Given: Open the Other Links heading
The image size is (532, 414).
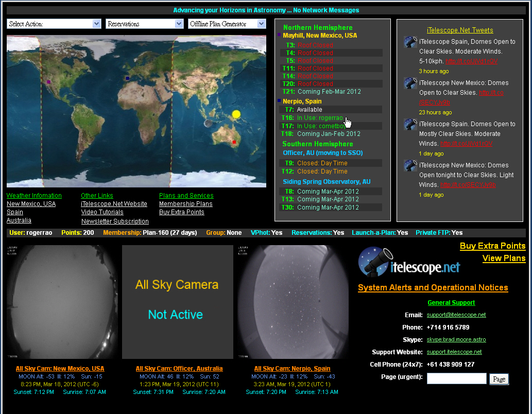Looking at the screenshot, I should (97, 196).
